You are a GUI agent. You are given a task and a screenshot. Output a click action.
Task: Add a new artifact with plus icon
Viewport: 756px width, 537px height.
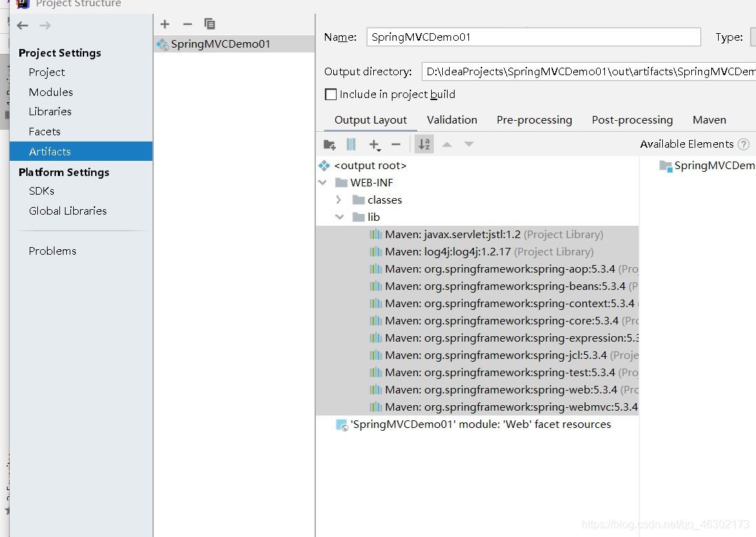165,24
